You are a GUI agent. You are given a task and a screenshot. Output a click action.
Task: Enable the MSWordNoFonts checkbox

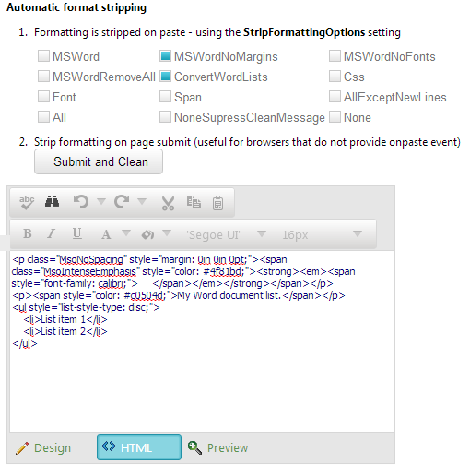pos(335,56)
